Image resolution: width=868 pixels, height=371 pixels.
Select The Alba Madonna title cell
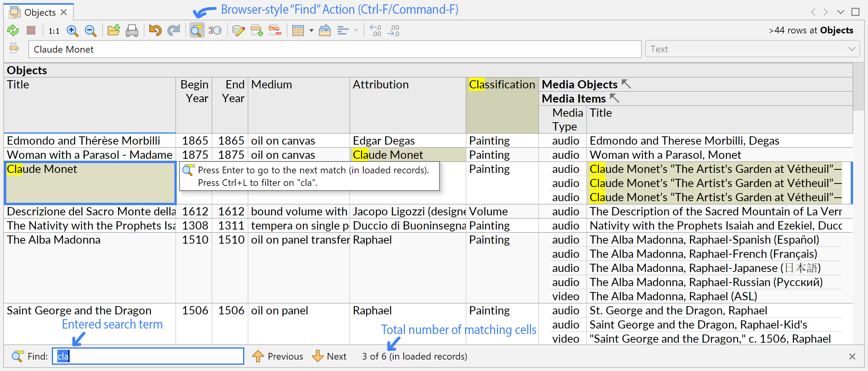[90, 268]
